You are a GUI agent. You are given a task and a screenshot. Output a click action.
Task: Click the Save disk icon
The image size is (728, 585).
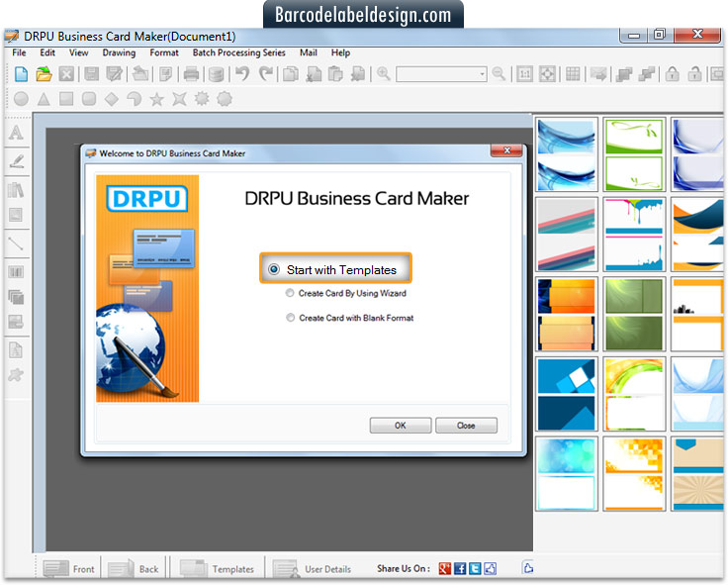point(91,74)
